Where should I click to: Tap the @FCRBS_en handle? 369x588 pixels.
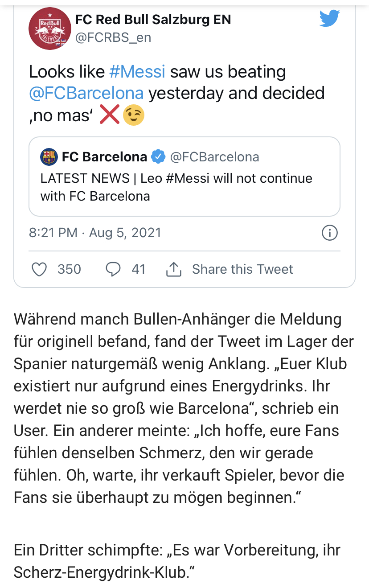(x=113, y=38)
